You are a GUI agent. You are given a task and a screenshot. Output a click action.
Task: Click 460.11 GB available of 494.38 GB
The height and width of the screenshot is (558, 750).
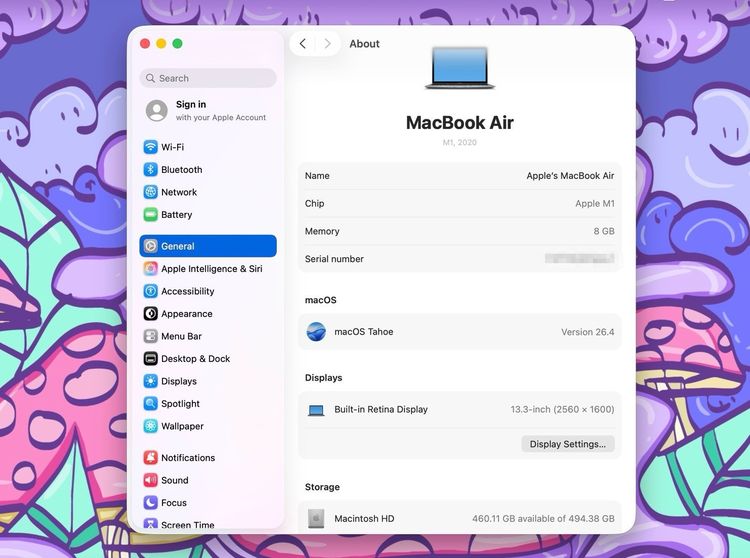point(543,518)
